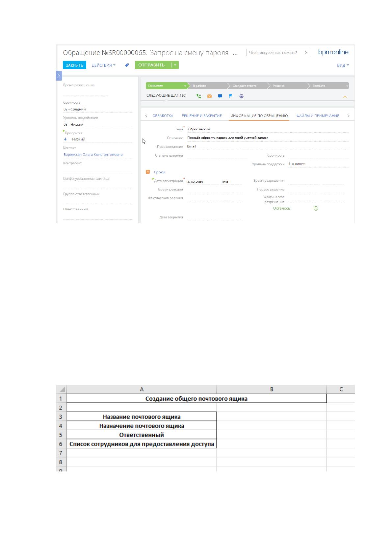Click the blue ЗАКРЫТЬ button
This screenshot has height=554, width=392.
75,65
